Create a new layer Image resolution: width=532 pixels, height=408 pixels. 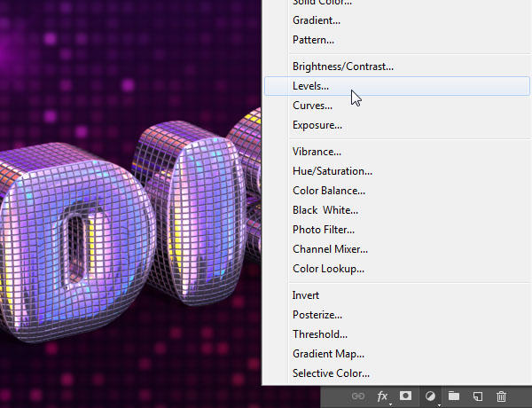[x=477, y=396]
